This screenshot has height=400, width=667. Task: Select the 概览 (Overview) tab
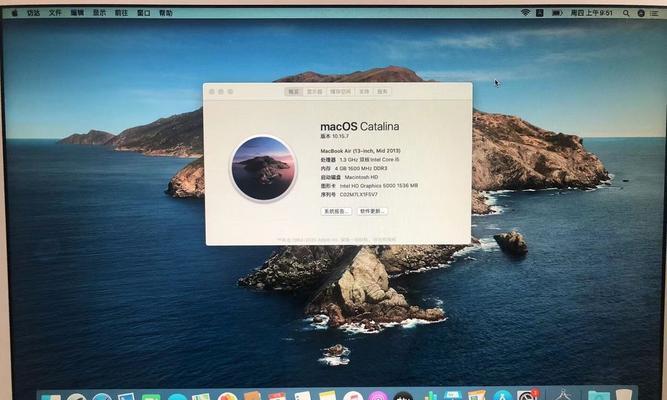click(294, 91)
